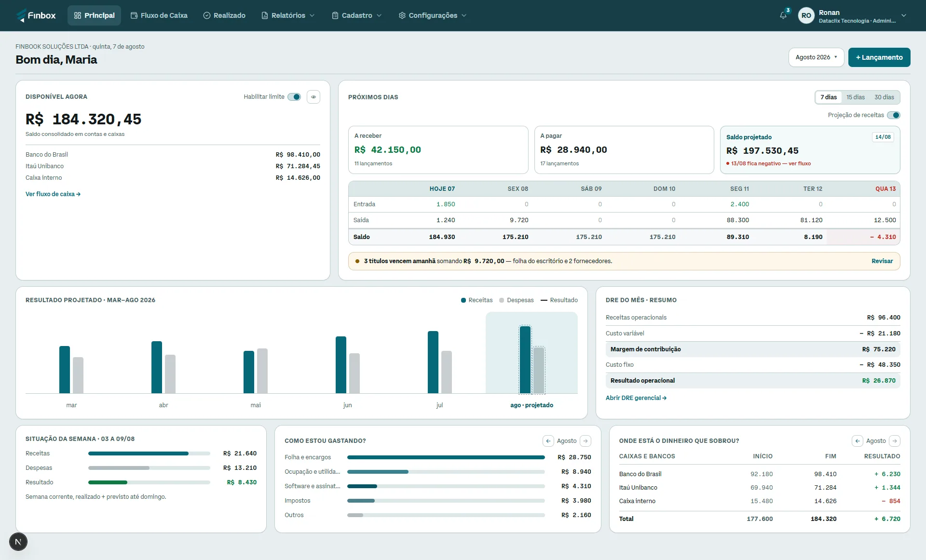926x560 pixels.
Task: Click the Fluxo de Caixa menu icon
Action: tap(134, 15)
